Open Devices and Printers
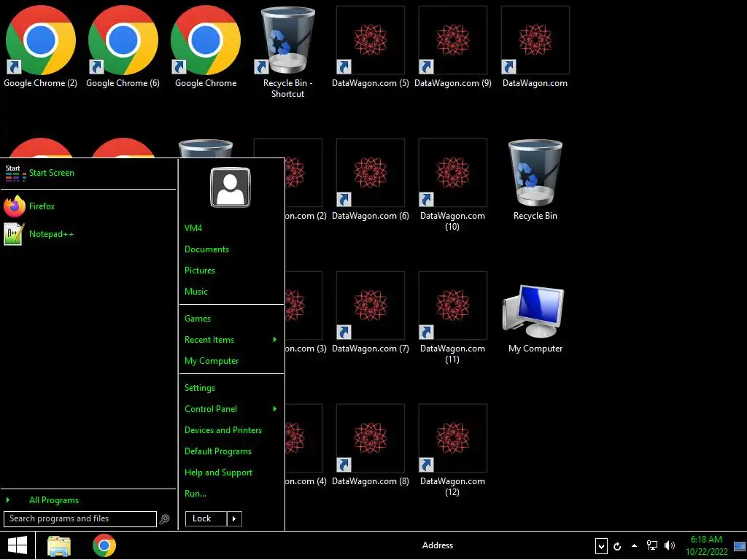This screenshot has width=747, height=560. (x=223, y=430)
